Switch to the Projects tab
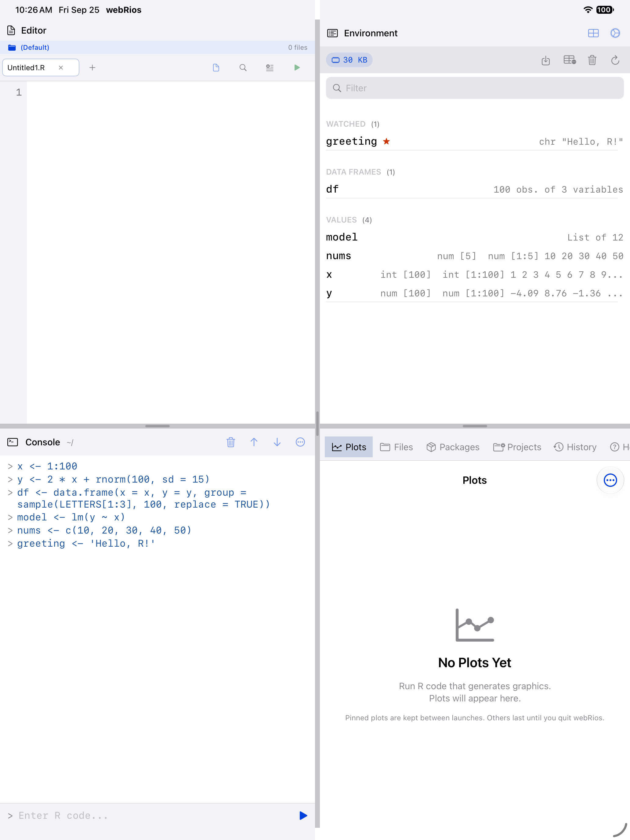 [x=517, y=447]
